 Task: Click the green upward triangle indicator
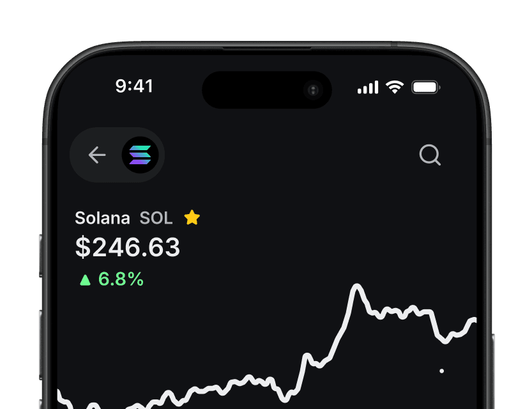[x=86, y=279]
